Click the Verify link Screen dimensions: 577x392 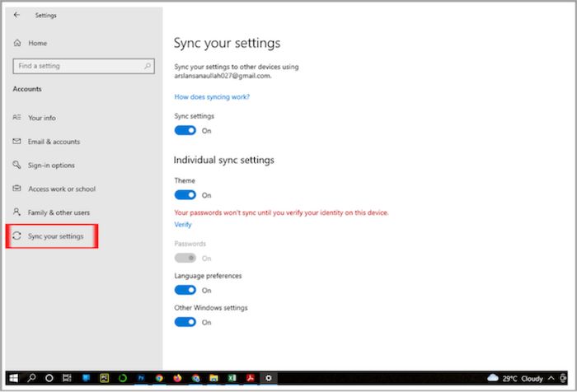[182, 224]
